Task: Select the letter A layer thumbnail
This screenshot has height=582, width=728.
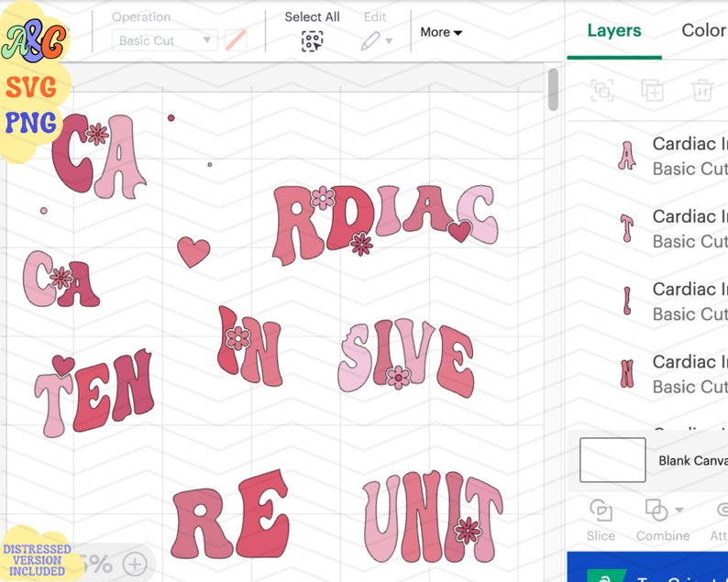Action: [x=627, y=156]
